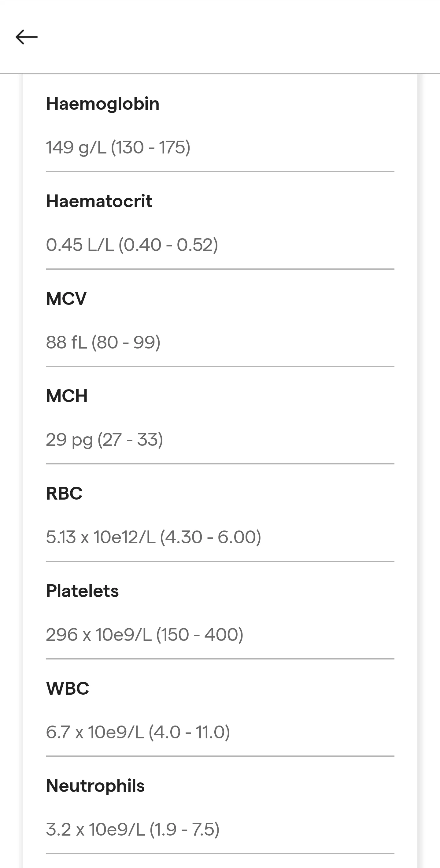Tap the 149 g/L haemoglobin value

tap(118, 148)
